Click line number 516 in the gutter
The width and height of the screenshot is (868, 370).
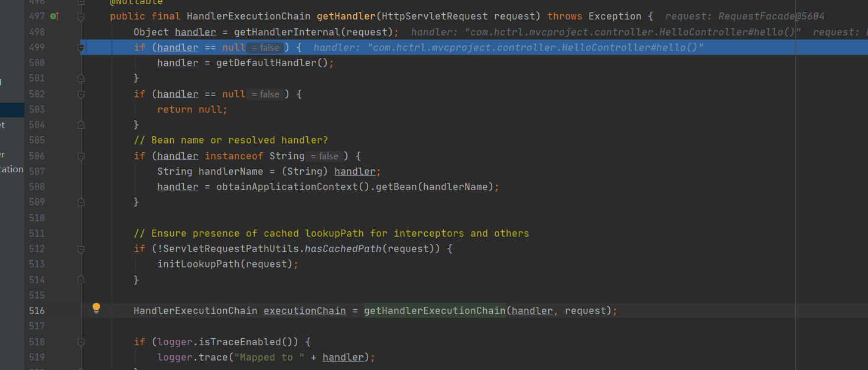click(37, 310)
